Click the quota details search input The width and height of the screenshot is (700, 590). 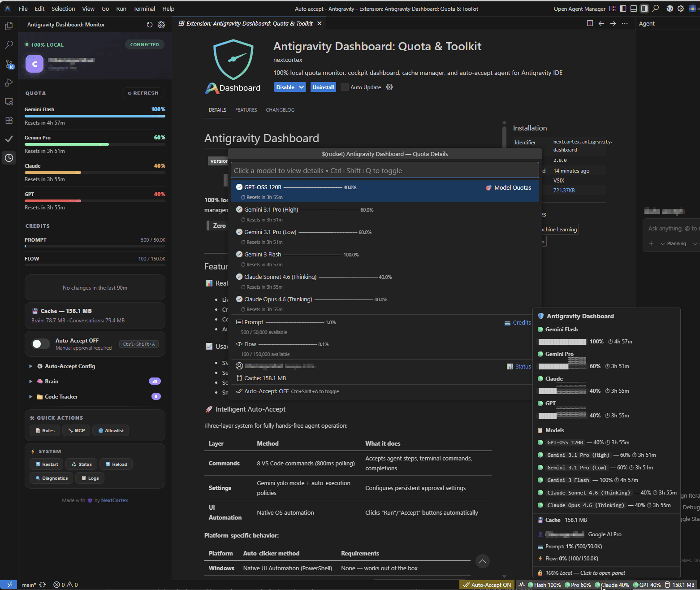pos(385,170)
